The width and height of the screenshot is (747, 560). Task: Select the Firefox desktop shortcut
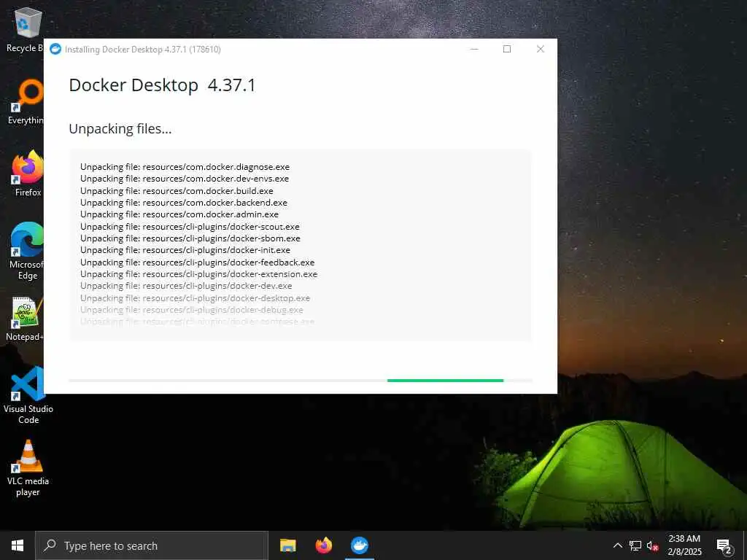pos(28,174)
